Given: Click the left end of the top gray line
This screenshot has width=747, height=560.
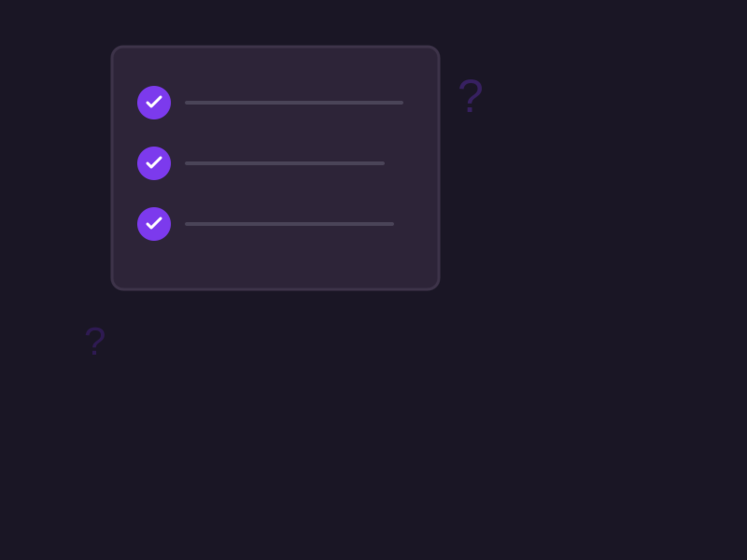Looking at the screenshot, I should (187, 103).
